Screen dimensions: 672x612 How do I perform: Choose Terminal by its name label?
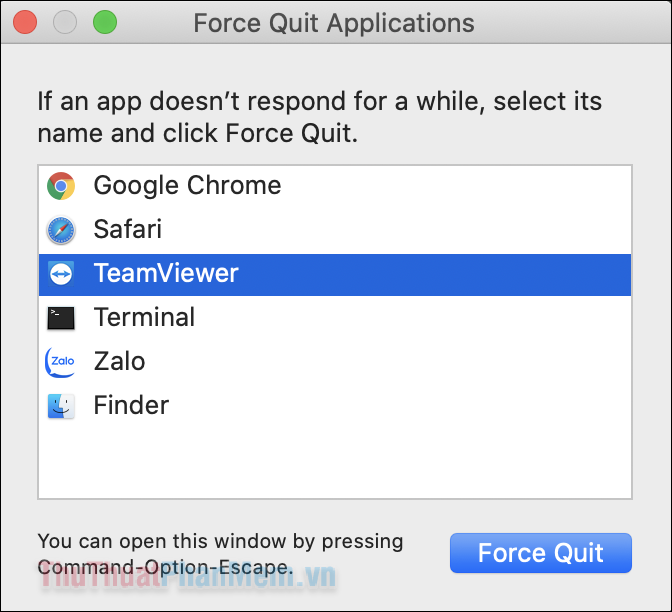pos(144,318)
